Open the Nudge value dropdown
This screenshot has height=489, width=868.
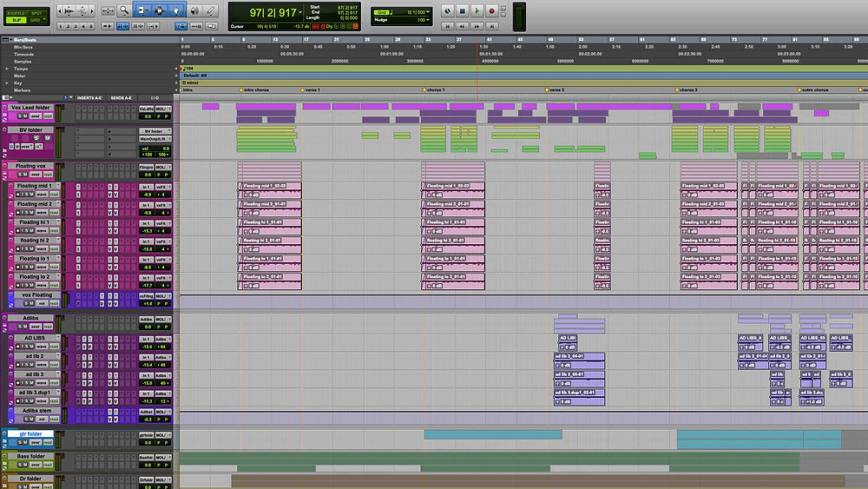coord(428,20)
